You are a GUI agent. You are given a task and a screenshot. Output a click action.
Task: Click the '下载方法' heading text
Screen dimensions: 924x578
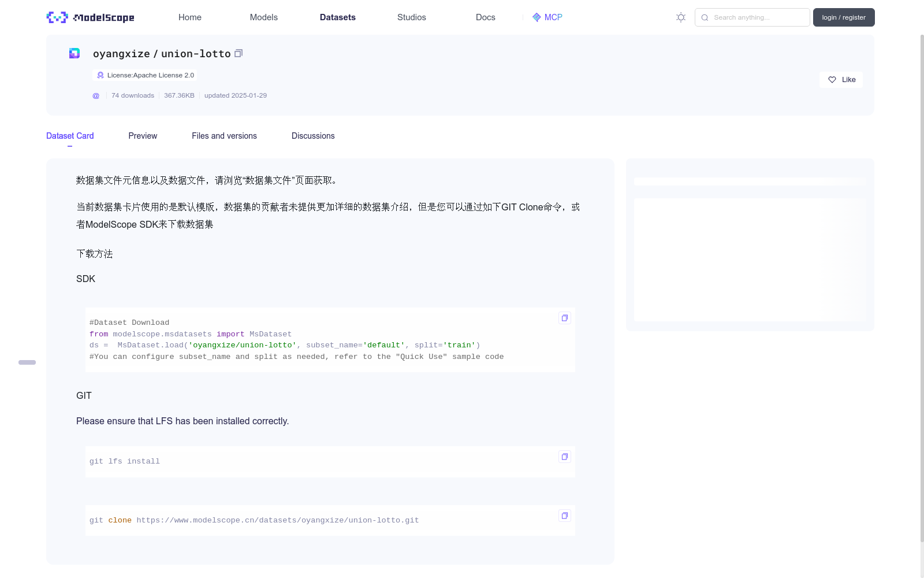pyautogui.click(x=95, y=254)
